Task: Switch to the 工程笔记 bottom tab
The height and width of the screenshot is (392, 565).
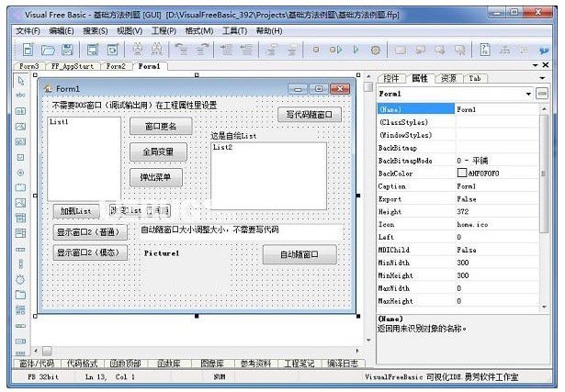Action: [x=299, y=364]
